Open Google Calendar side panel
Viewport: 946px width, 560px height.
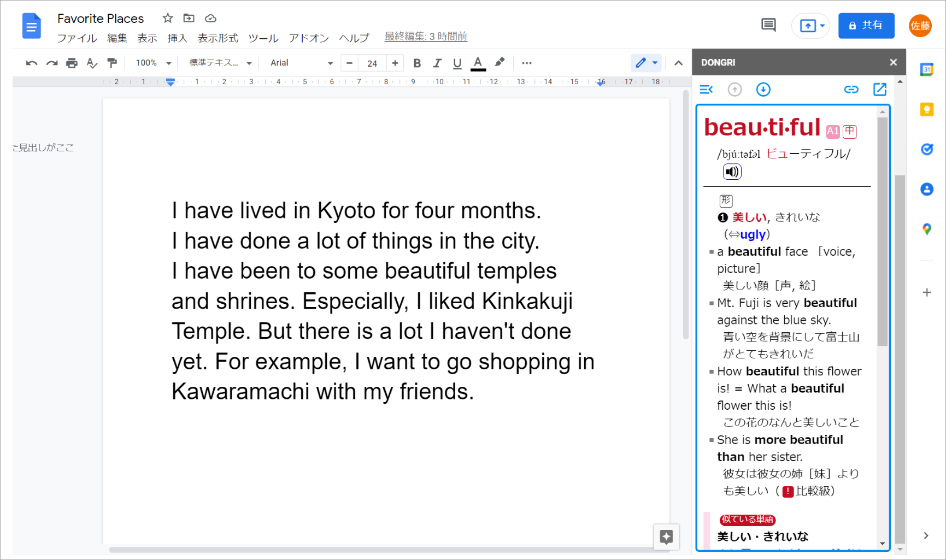coord(927,69)
